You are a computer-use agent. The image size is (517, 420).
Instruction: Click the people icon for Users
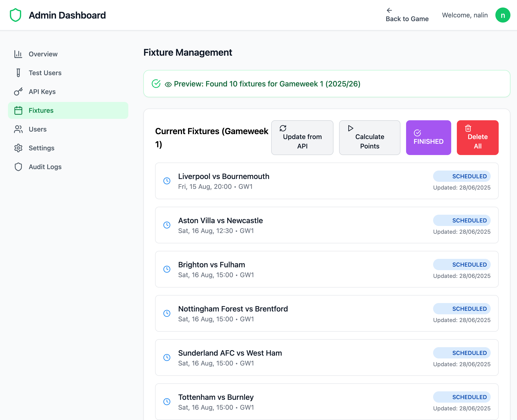point(18,129)
